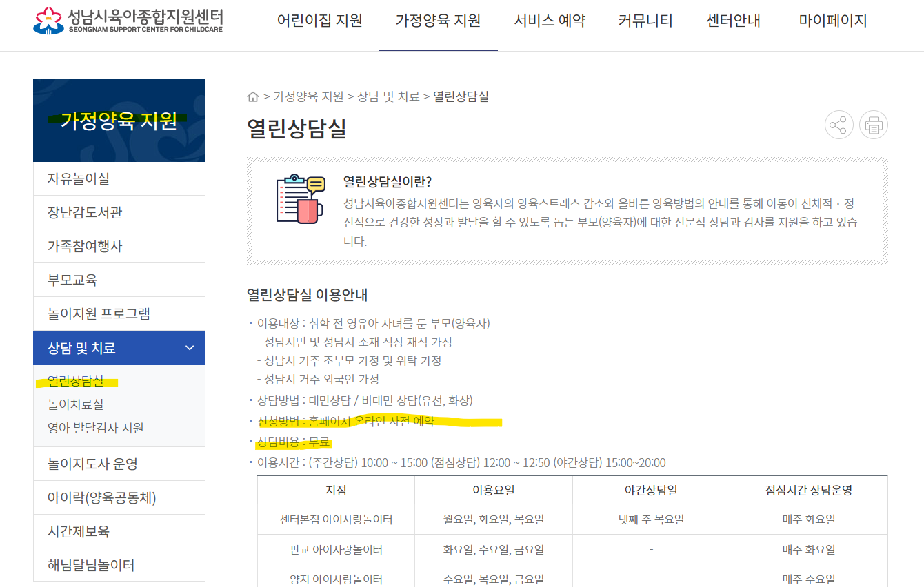Open the 영아 발달검사 지원 submenu link

click(96, 428)
